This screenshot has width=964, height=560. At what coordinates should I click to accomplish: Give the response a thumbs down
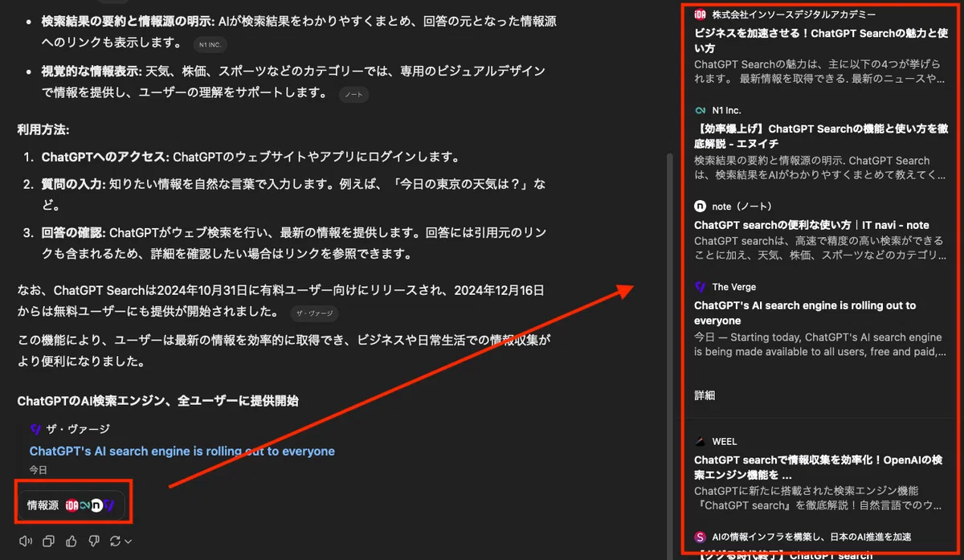click(x=94, y=541)
